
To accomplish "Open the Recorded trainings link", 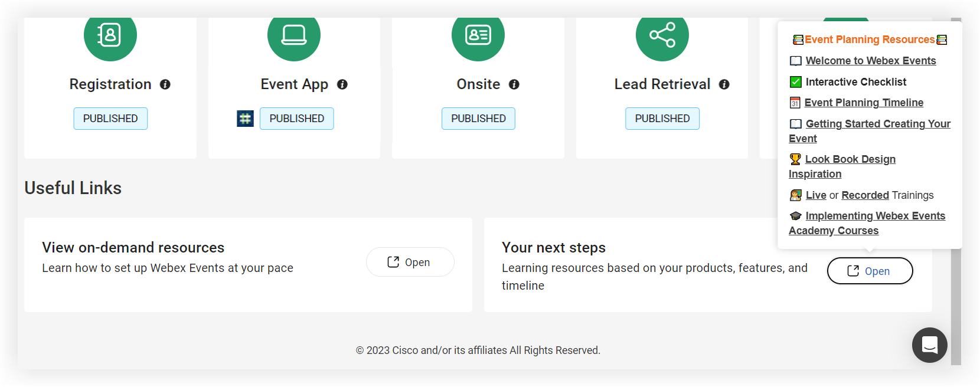I will click(x=865, y=195).
